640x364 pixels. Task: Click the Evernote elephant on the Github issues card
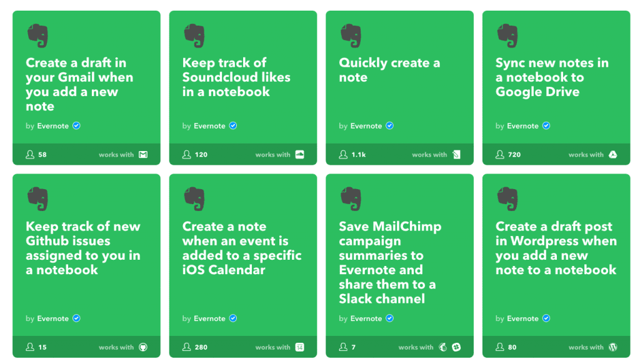[x=37, y=199]
